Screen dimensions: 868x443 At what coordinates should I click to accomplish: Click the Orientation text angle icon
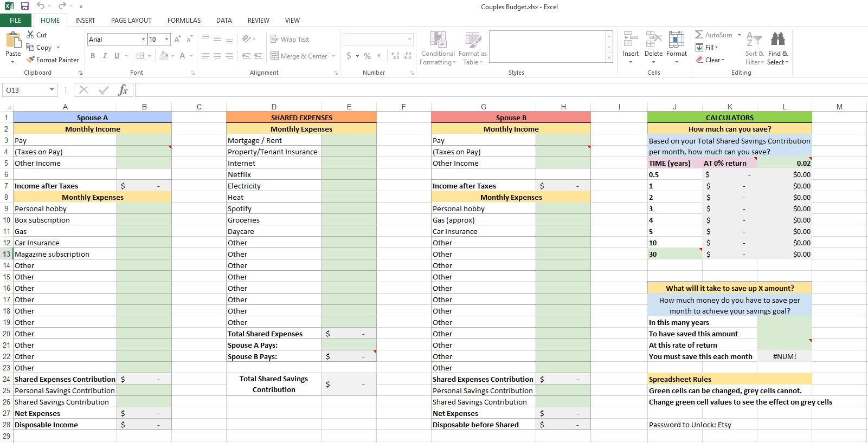(x=247, y=39)
